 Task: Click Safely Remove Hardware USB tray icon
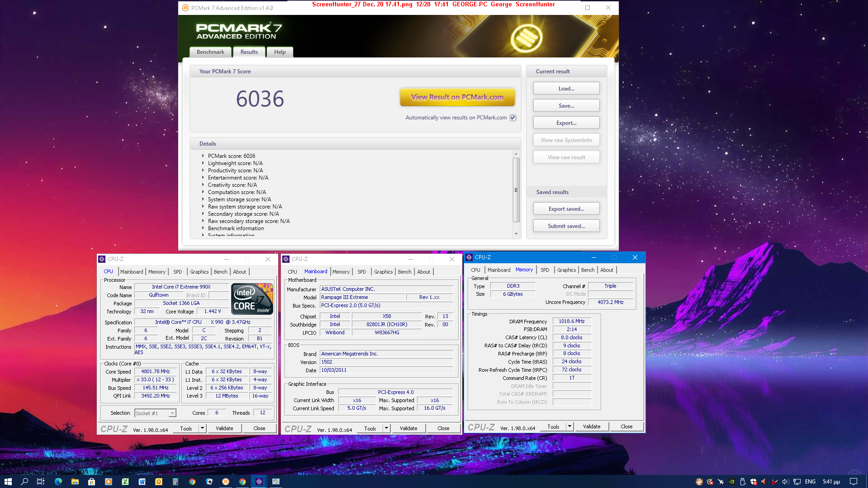(742, 482)
